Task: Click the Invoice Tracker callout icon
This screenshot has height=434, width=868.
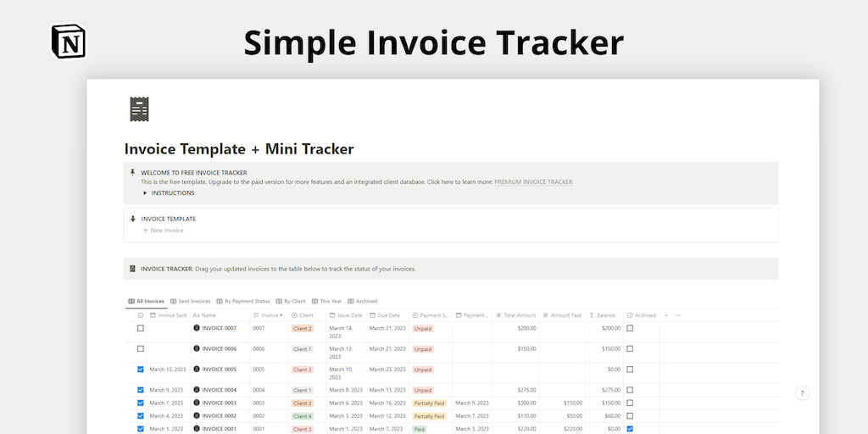Action: 132,269
